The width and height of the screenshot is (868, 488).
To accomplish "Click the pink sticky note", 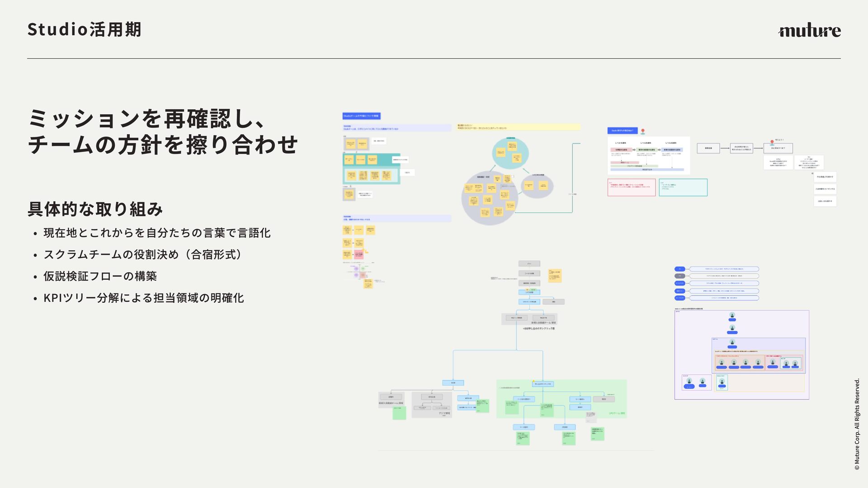I will click(359, 254).
